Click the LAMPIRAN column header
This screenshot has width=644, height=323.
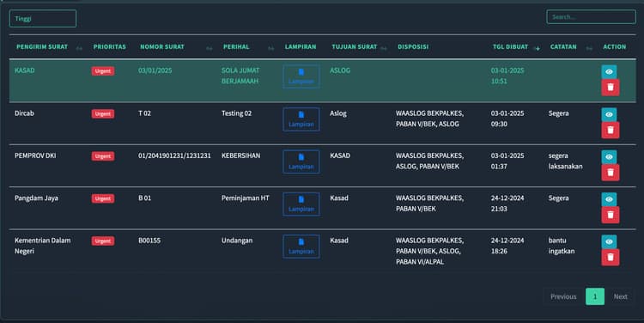pos(301,47)
